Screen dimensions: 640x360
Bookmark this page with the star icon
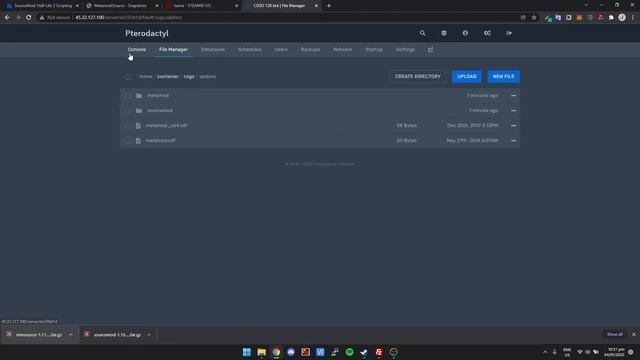[x=534, y=18]
